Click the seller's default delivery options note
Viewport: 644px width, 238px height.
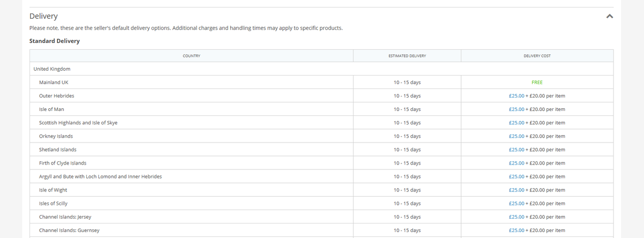(186, 28)
